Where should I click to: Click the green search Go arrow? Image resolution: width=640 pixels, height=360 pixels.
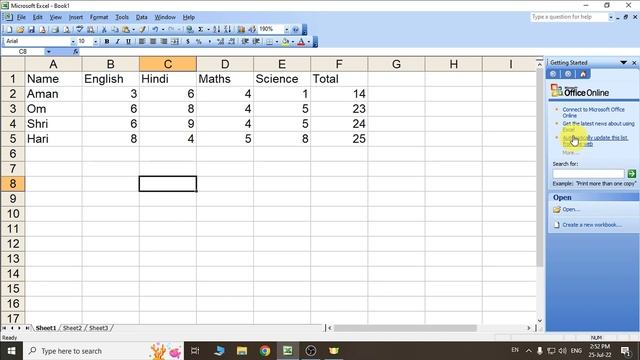(631, 174)
